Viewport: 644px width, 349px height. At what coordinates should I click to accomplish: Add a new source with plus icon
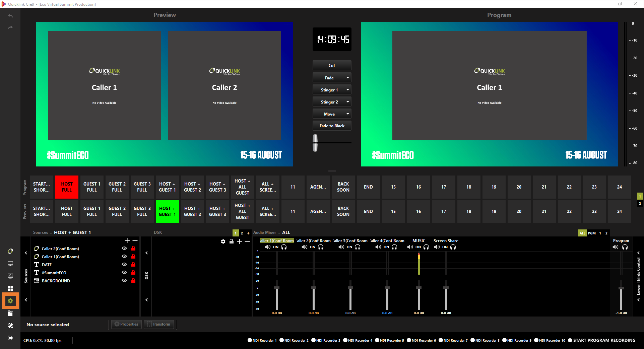tap(127, 240)
